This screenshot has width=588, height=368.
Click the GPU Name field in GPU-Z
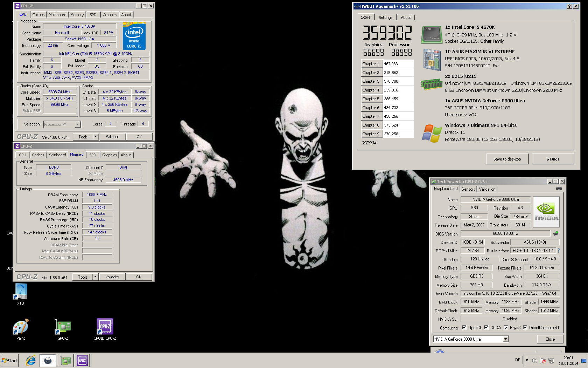point(496,199)
